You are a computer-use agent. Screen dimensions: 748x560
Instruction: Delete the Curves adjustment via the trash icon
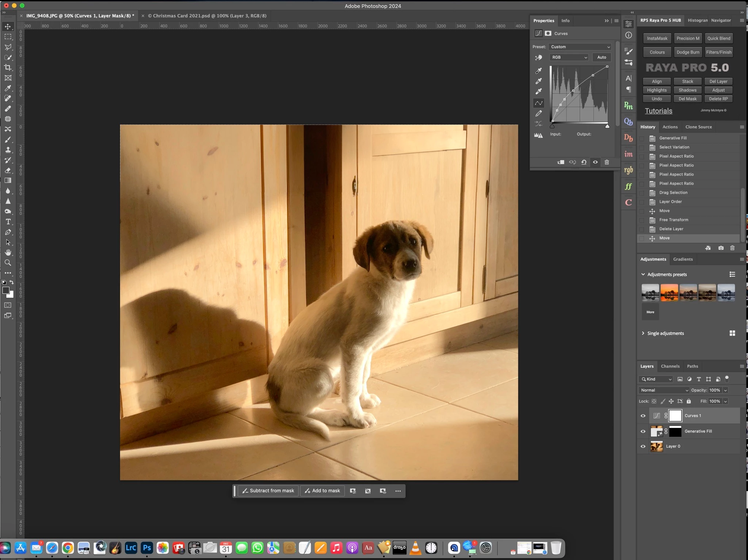click(607, 162)
